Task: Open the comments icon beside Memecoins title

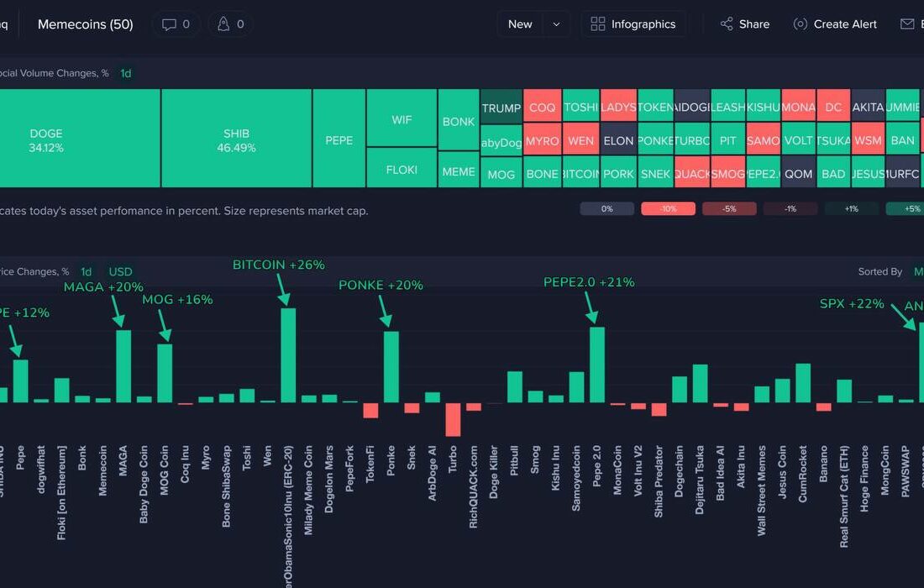Action: (169, 24)
